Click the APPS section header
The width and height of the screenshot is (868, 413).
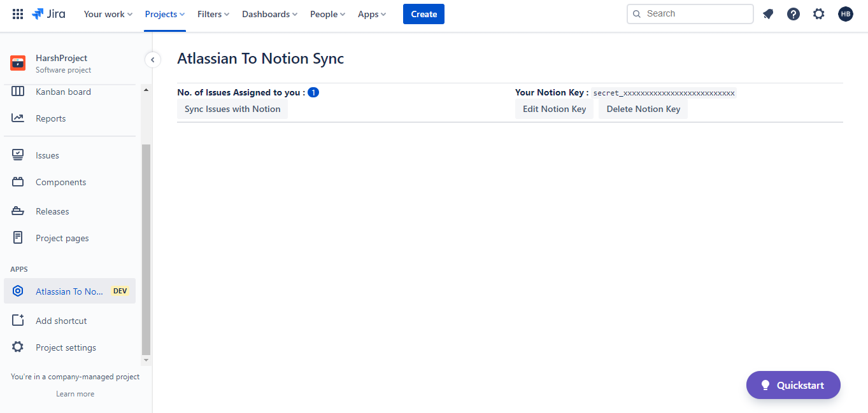[x=19, y=269]
